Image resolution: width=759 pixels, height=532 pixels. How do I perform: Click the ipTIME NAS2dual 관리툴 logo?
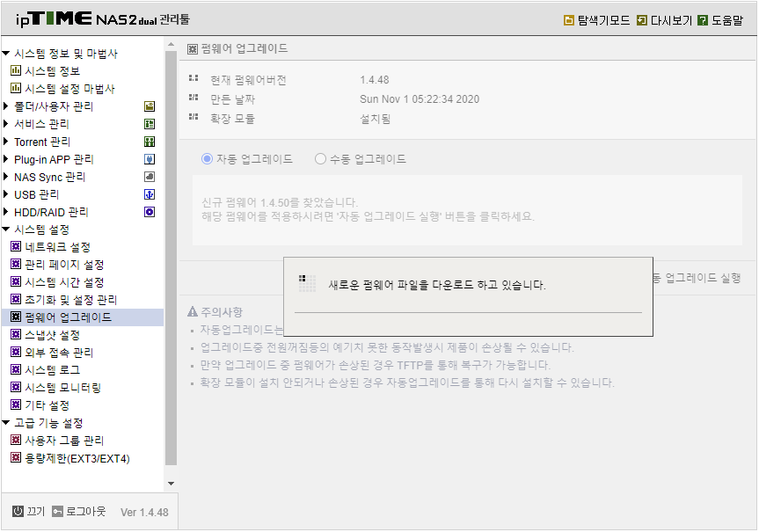click(102, 18)
